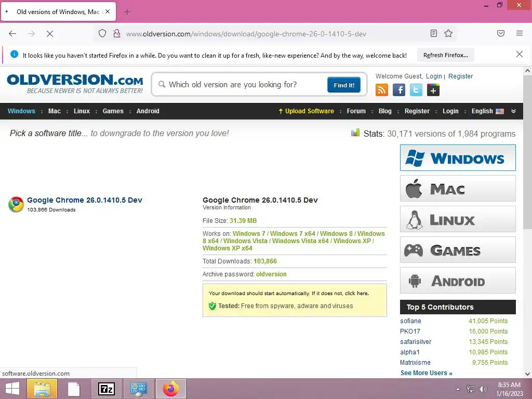Stop loading the page with X button
This screenshot has width=532, height=399.
pyautogui.click(x=49, y=34)
